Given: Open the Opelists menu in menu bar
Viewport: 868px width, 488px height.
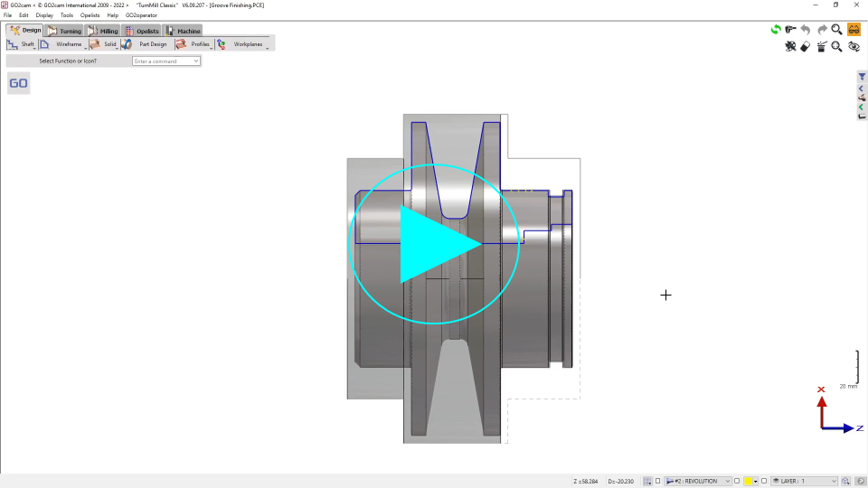Looking at the screenshot, I should coord(90,15).
